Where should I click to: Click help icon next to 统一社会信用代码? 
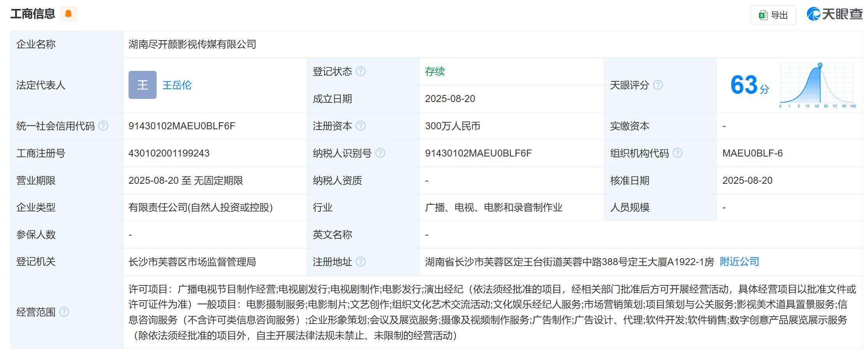[x=103, y=126]
